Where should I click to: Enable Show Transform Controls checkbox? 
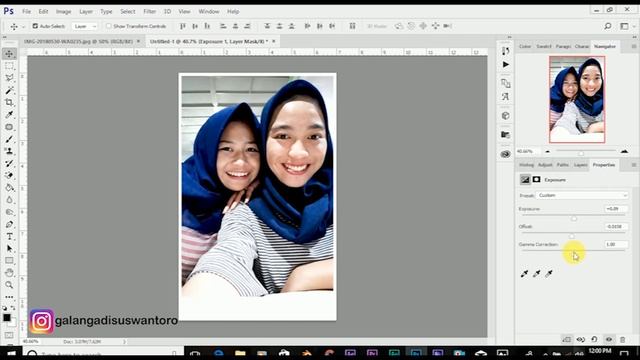[x=109, y=26]
